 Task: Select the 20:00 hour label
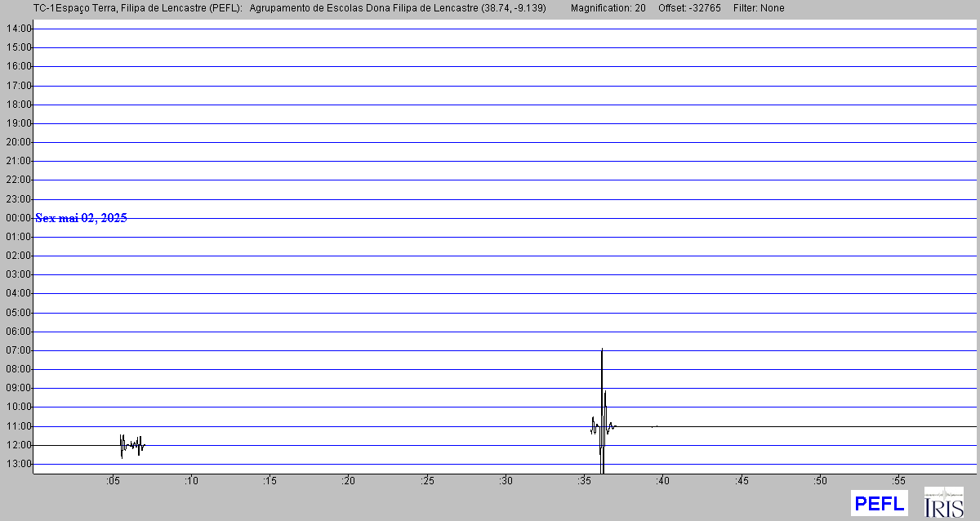18,142
